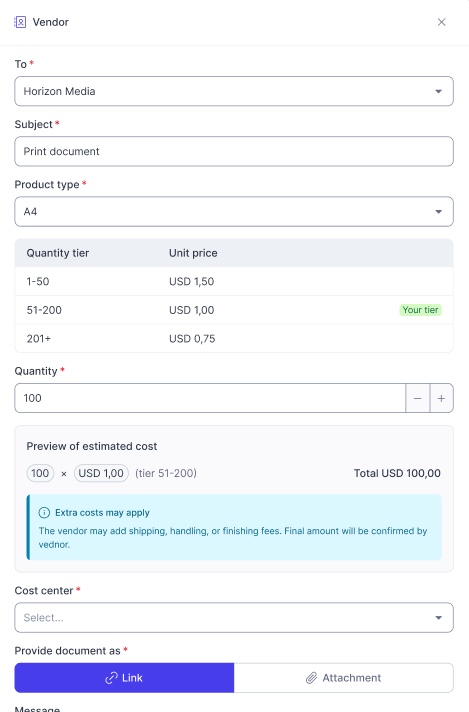Select the 1-50 quantity tier row
Image resolution: width=469 pixels, height=712 pixels.
(x=234, y=282)
